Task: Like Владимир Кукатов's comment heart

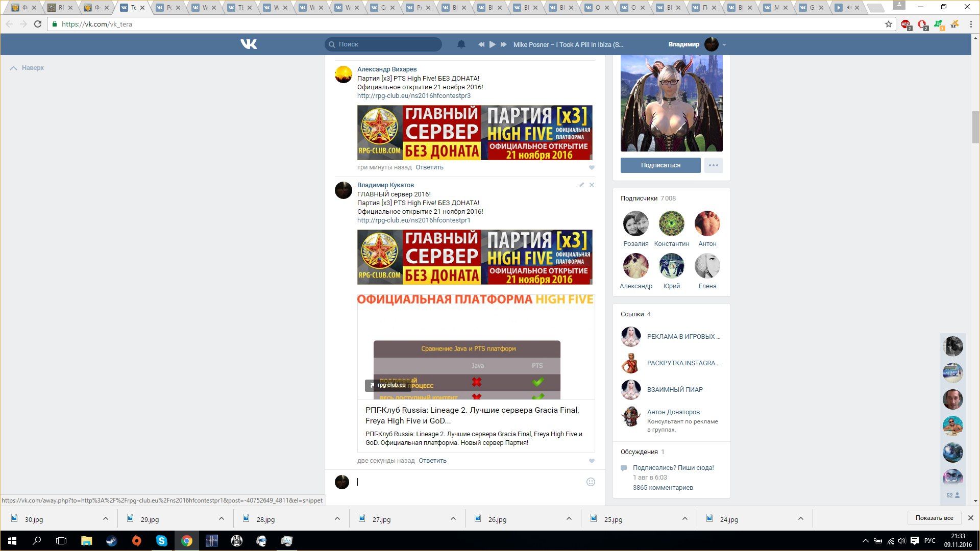Action: (592, 461)
